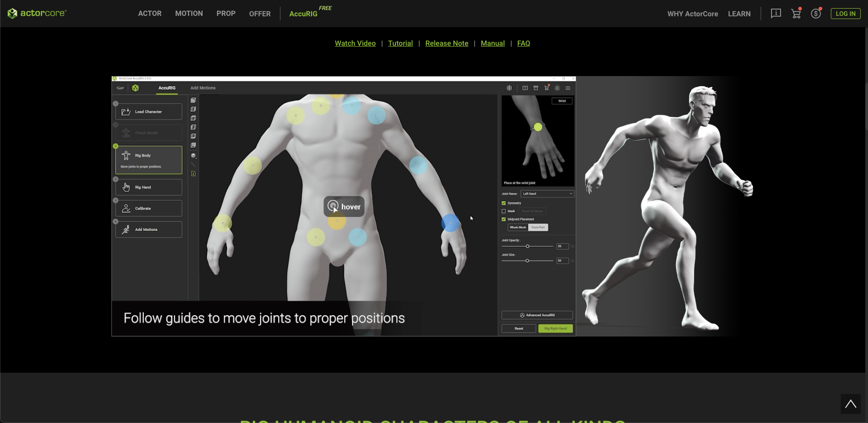Click the Add Motions running figure icon
868x423 pixels.
coord(126,230)
